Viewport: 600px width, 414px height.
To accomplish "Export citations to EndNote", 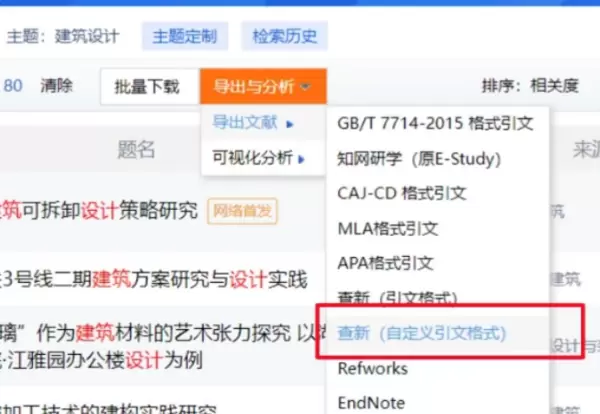I will (x=370, y=402).
